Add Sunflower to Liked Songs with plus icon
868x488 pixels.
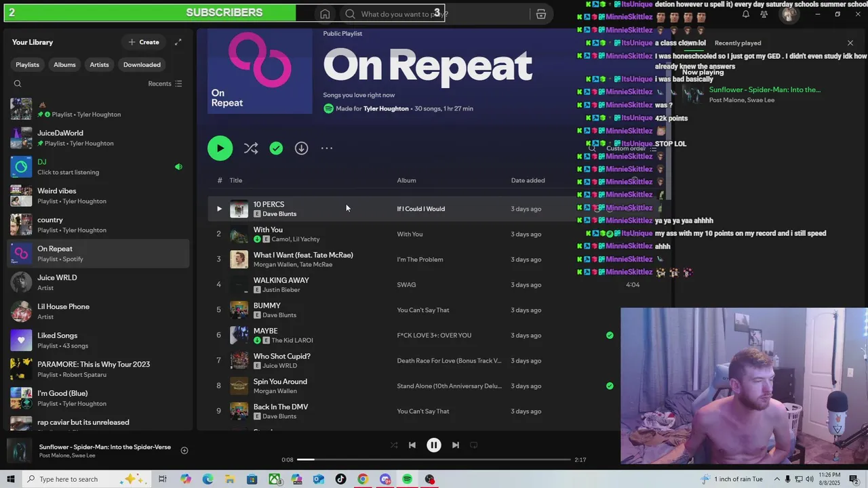coord(184,450)
